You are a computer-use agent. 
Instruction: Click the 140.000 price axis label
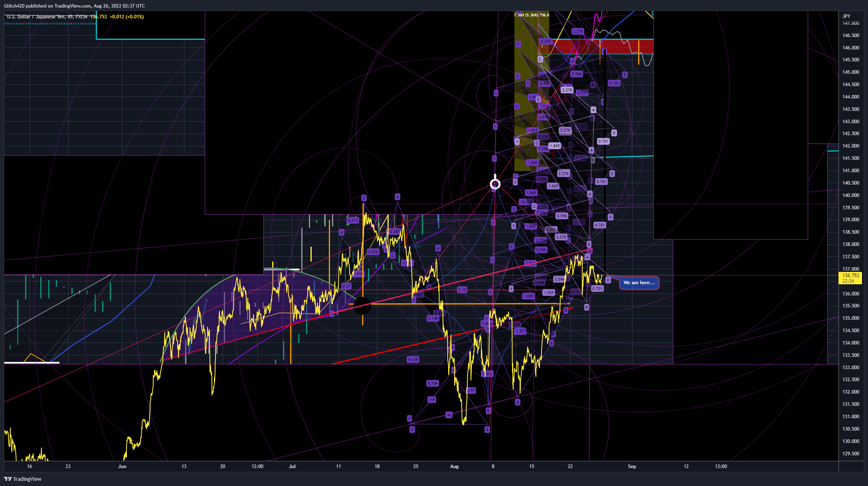point(851,195)
